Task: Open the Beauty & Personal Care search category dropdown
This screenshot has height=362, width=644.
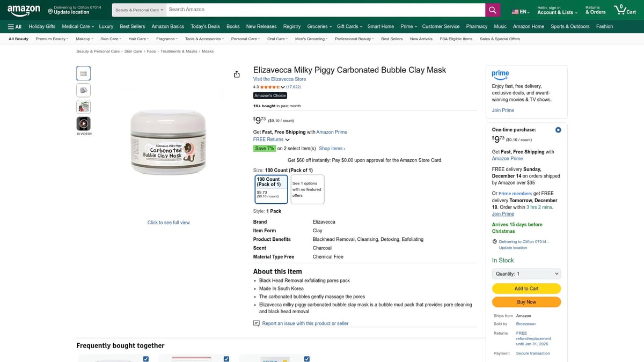Action: pyautogui.click(x=138, y=10)
